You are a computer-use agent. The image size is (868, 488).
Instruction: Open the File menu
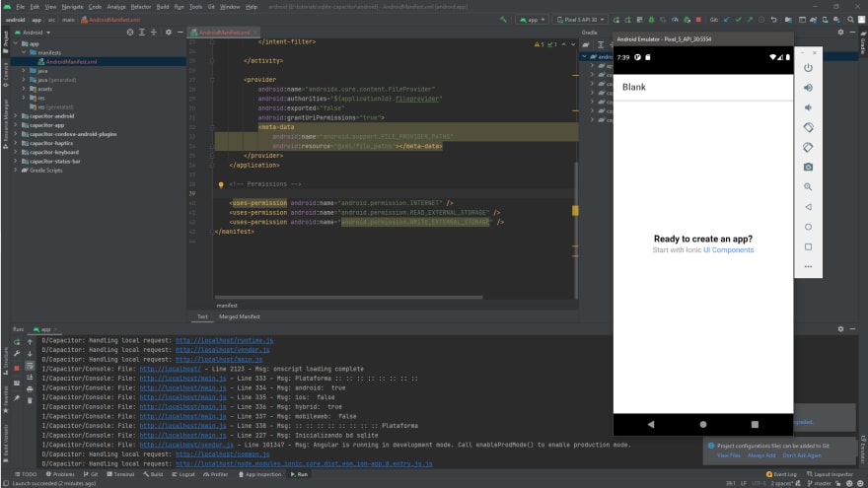click(21, 7)
